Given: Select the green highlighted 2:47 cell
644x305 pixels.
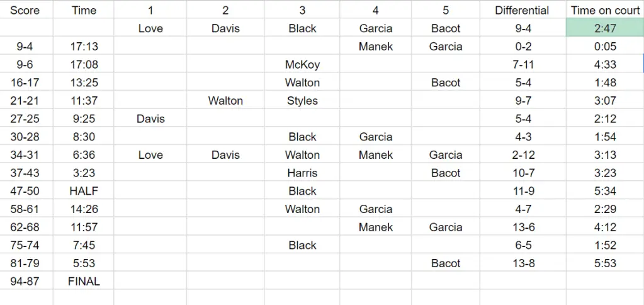Looking at the screenshot, I should point(605,28).
